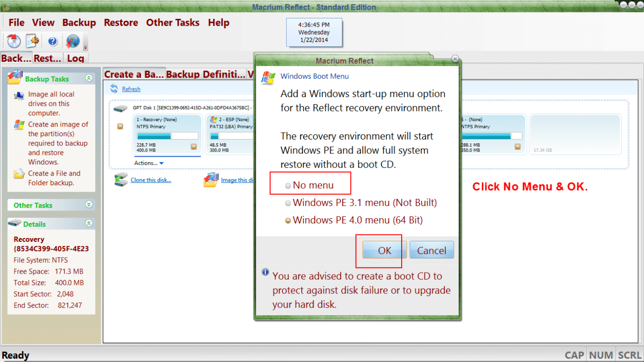644x362 pixels.
Task: Click the Recovery partition usage bar
Action: (x=168, y=136)
